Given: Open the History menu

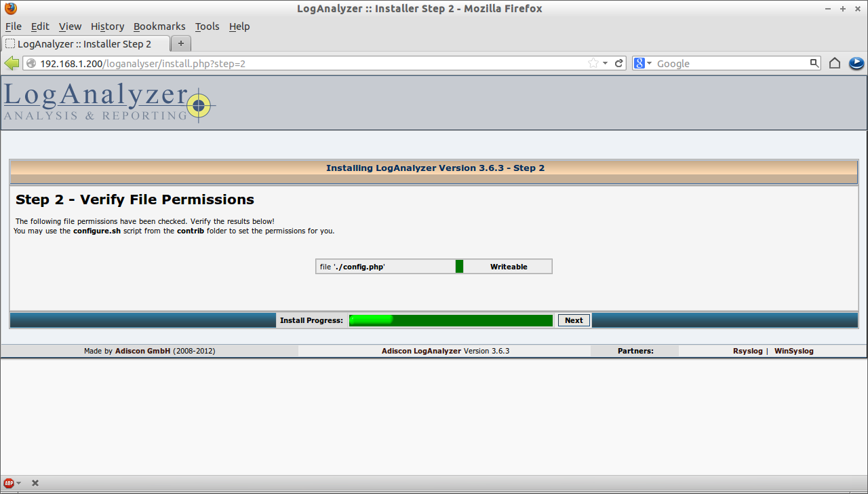Looking at the screenshot, I should [107, 26].
